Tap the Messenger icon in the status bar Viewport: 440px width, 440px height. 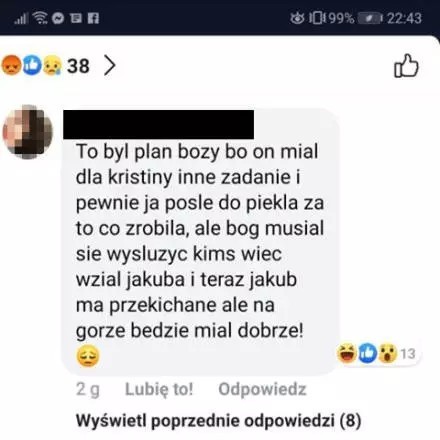coord(58,18)
